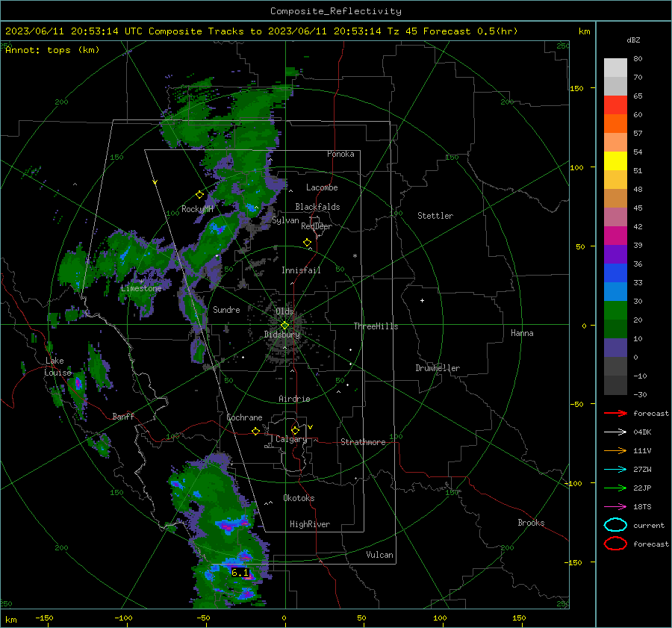The image size is (672, 628).
Task: Click the Okotoks city label
Action: (x=299, y=498)
